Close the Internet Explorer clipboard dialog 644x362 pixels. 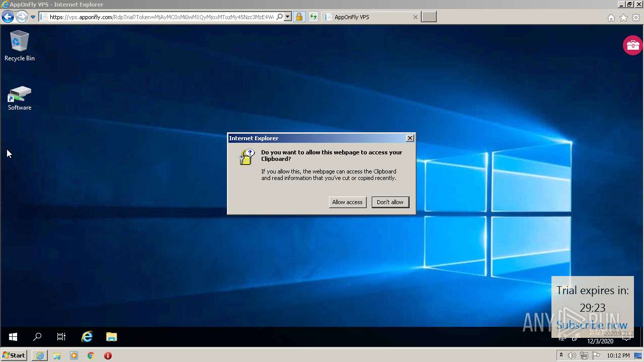(x=410, y=138)
